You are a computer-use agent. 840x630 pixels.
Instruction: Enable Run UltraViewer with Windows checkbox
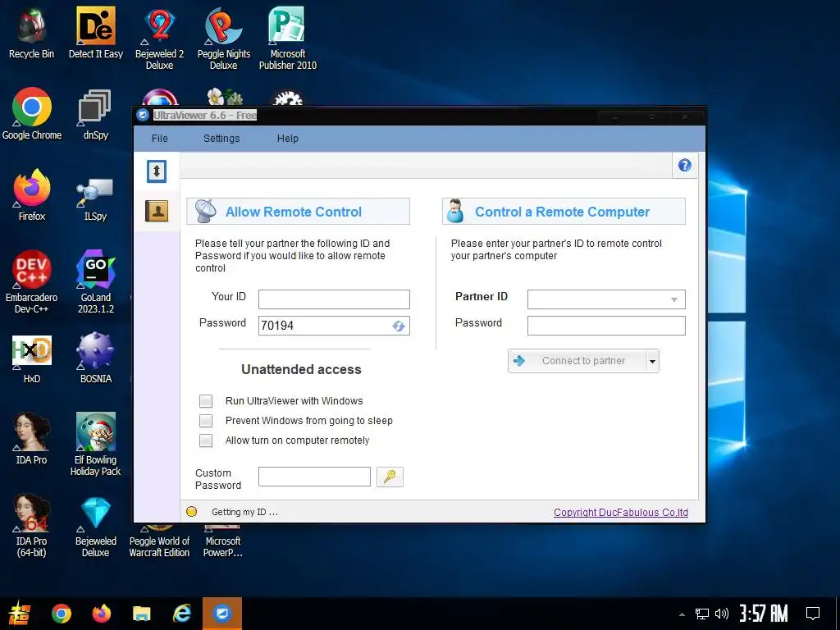[x=206, y=400]
